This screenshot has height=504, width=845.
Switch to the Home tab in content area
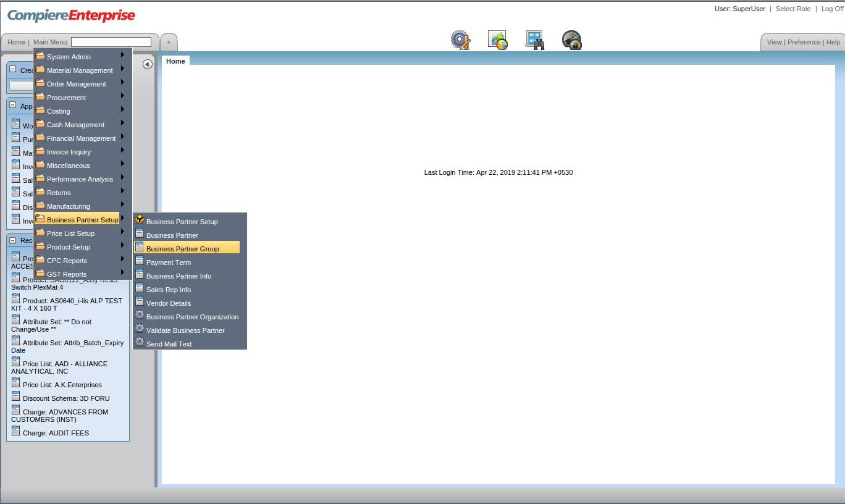tap(175, 61)
